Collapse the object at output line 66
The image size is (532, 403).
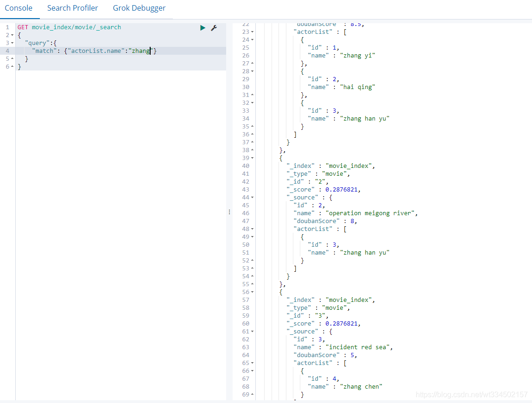click(252, 371)
